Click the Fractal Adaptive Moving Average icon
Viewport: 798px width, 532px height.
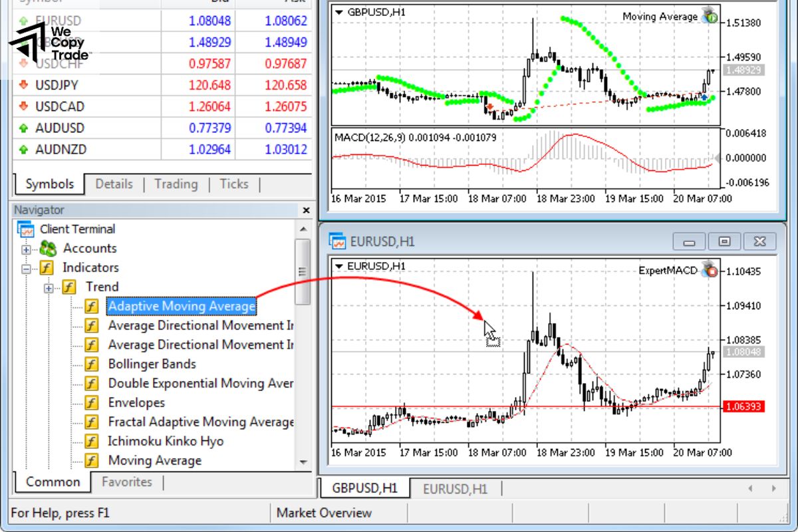pyautogui.click(x=90, y=422)
